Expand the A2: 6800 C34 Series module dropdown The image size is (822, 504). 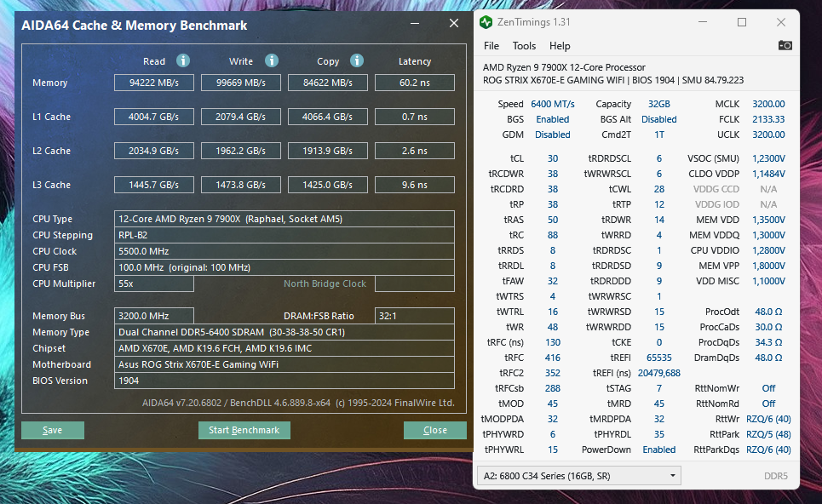[x=578, y=476]
